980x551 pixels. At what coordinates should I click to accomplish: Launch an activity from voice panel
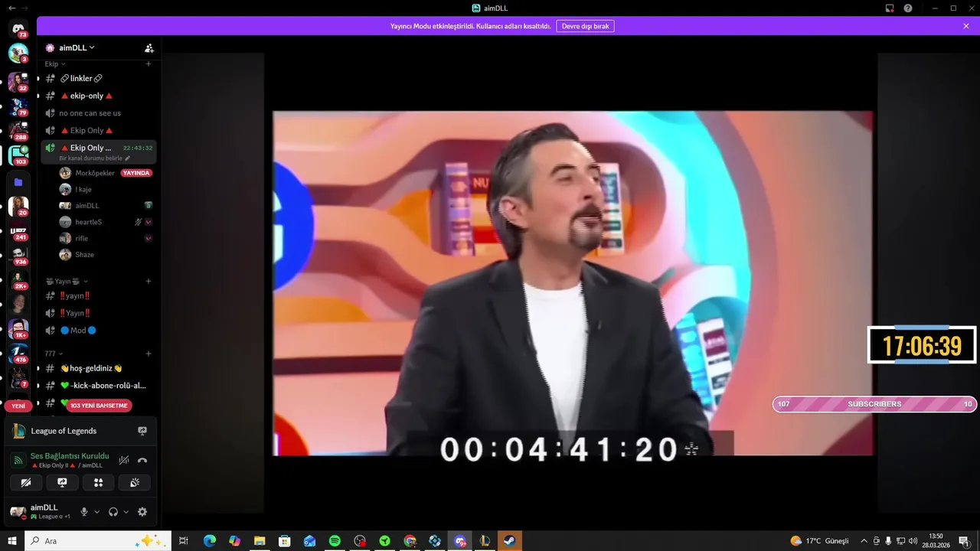(x=98, y=483)
